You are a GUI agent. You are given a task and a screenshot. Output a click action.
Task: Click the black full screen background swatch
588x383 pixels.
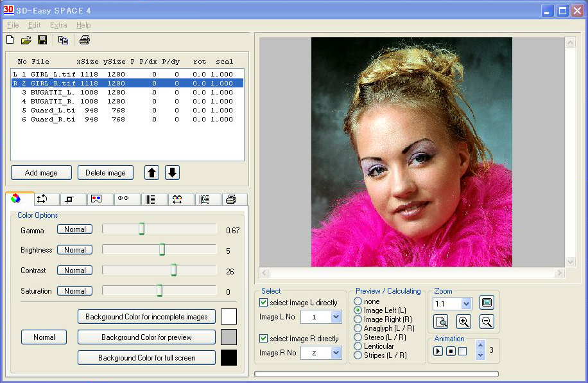229,358
